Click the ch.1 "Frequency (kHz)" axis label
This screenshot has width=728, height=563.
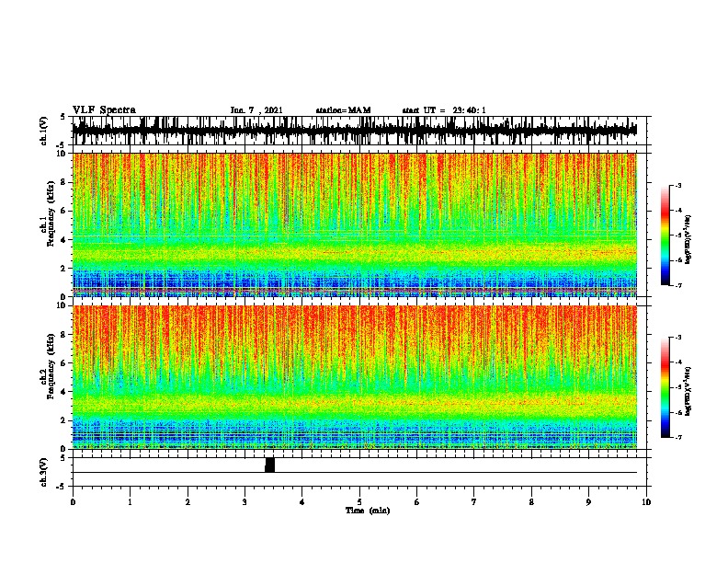pos(51,214)
